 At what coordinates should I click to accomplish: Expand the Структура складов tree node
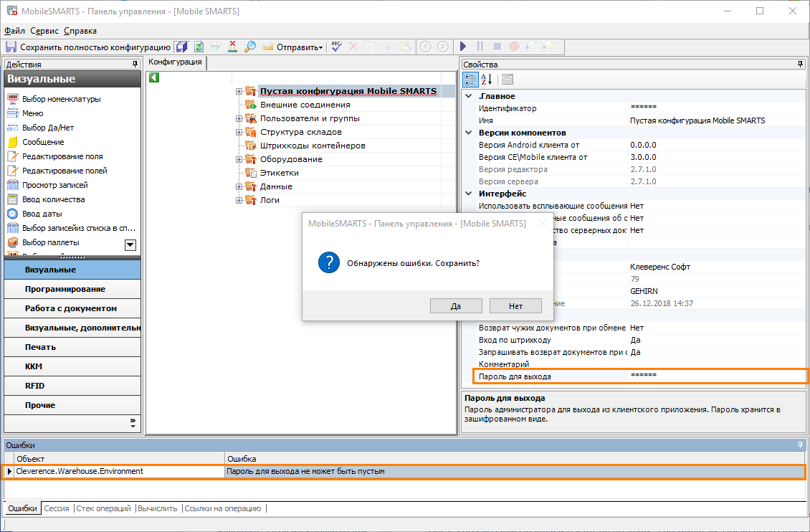point(239,132)
